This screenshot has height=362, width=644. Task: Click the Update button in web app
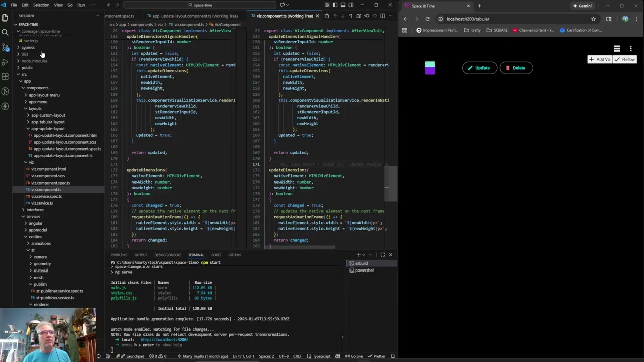(479, 68)
